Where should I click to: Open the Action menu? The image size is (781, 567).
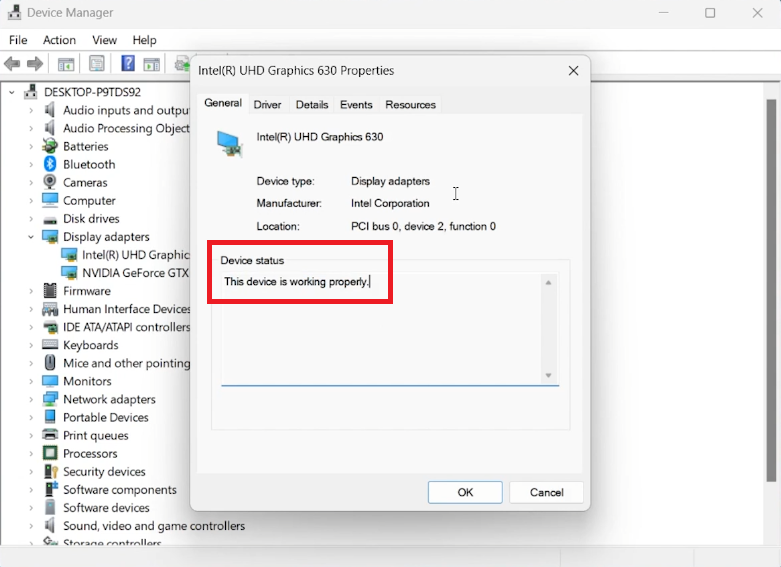point(59,40)
